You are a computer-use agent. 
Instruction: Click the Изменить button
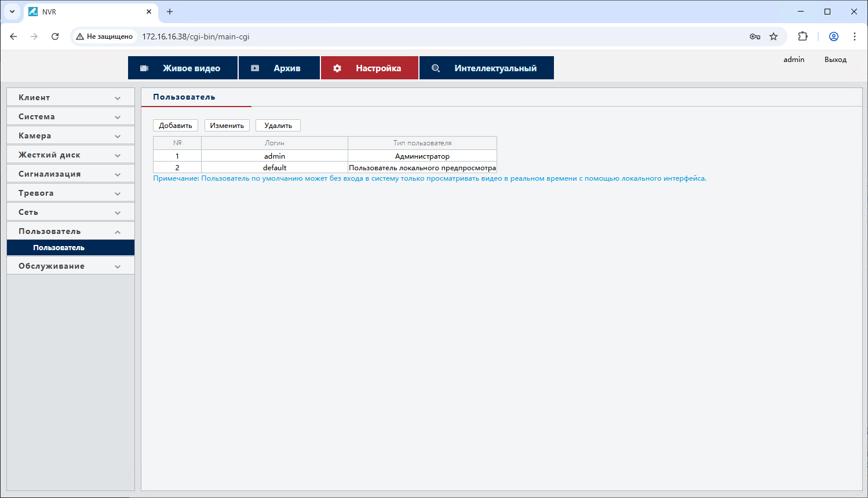(x=227, y=126)
